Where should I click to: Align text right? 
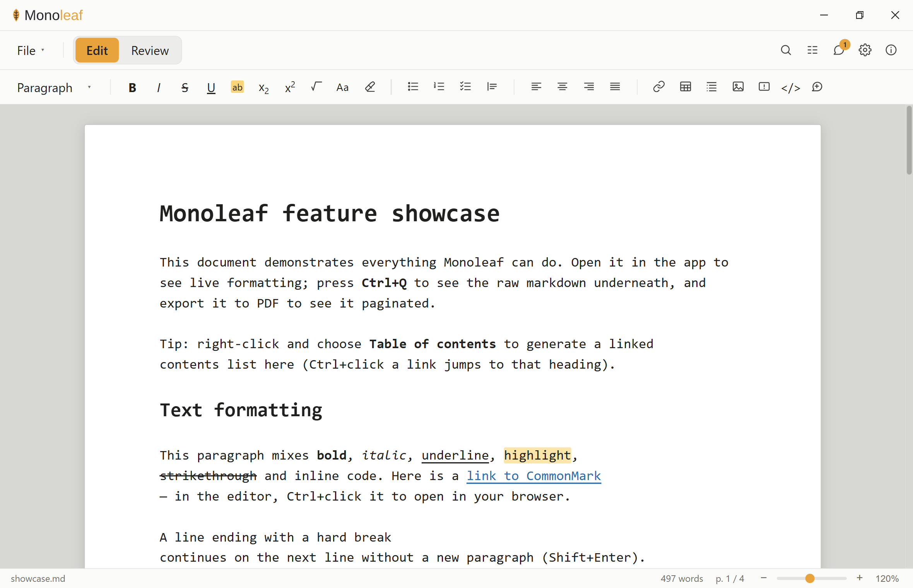click(589, 87)
